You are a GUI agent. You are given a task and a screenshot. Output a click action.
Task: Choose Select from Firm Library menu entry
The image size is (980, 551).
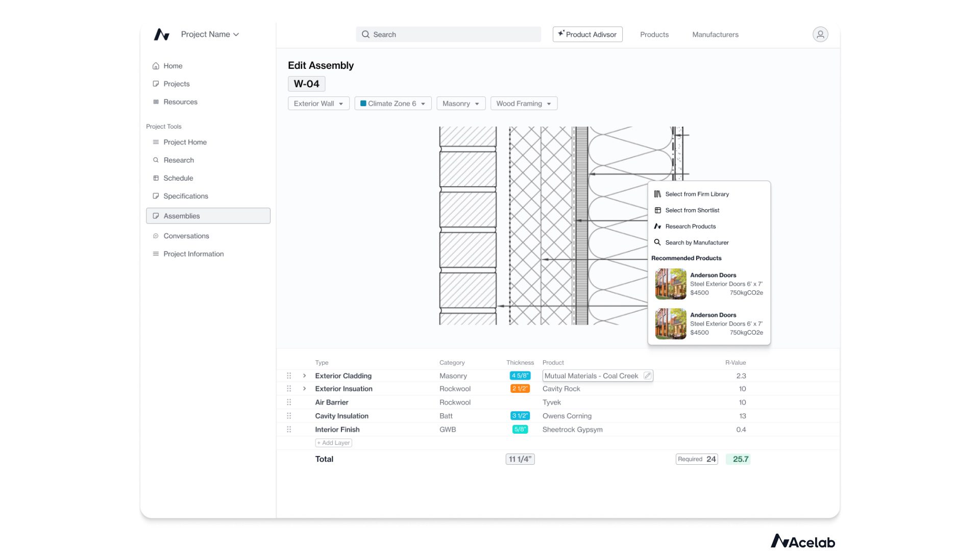697,194
